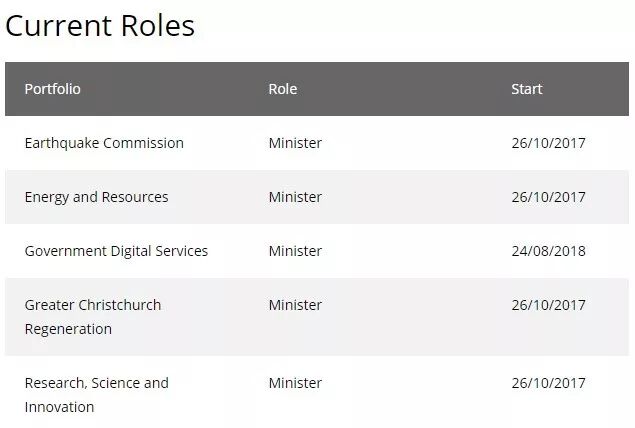This screenshot has width=635, height=428.
Task: Click the Current Roles heading
Action: (100, 26)
